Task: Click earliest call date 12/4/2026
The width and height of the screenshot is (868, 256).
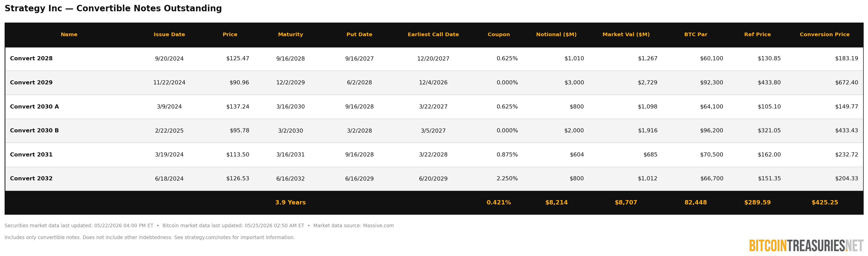Action: [433, 83]
